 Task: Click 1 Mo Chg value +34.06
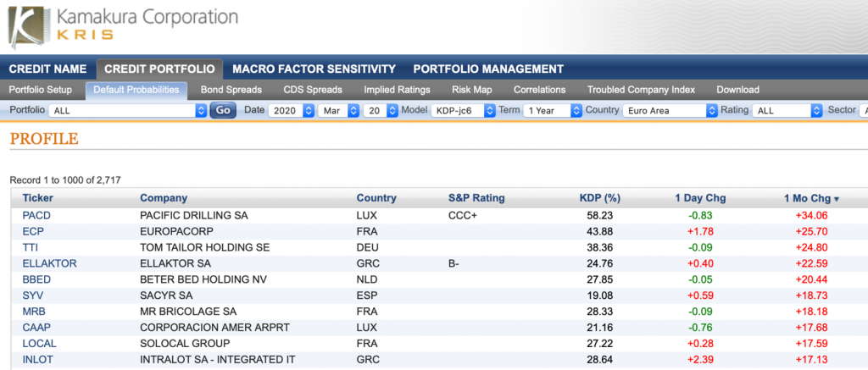[x=811, y=216]
